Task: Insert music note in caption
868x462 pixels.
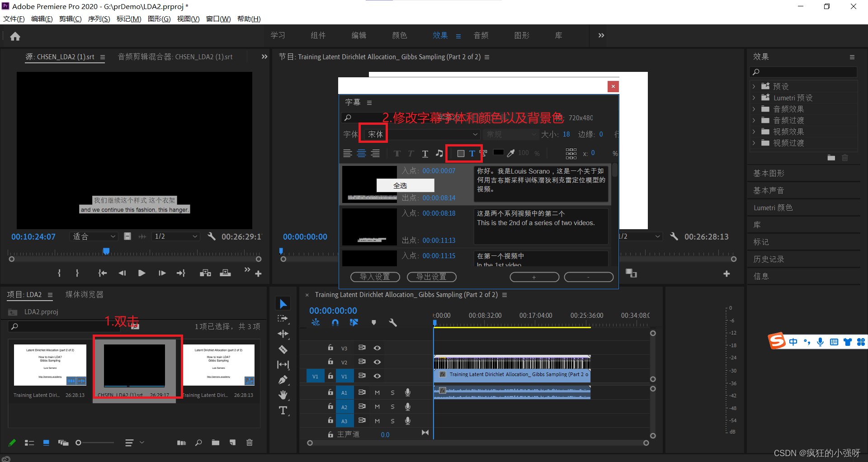Action: (x=439, y=153)
